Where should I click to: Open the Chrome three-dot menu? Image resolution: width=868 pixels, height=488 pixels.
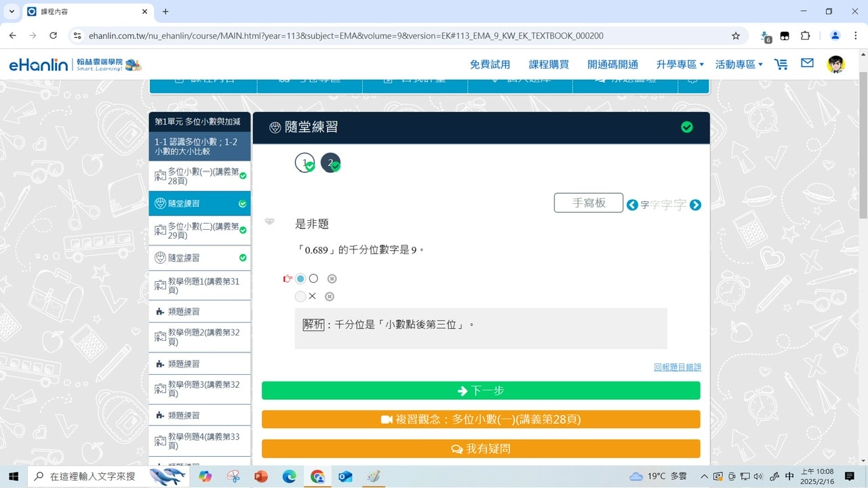pyautogui.click(x=856, y=35)
